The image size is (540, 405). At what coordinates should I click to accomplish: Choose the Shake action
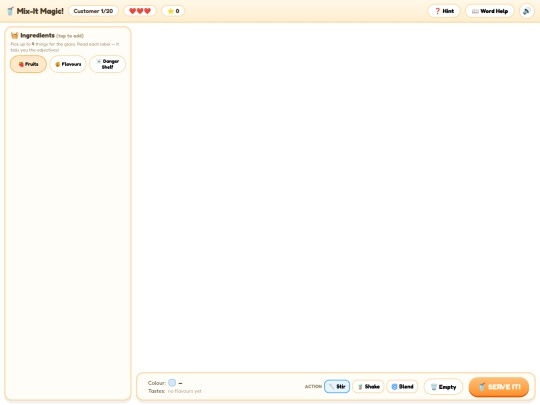click(x=368, y=386)
